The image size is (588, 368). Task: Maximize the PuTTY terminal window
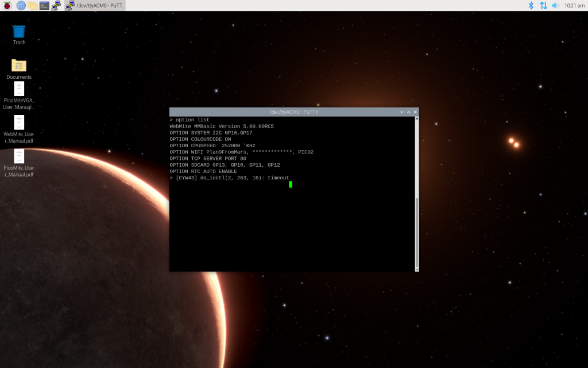coord(408,112)
